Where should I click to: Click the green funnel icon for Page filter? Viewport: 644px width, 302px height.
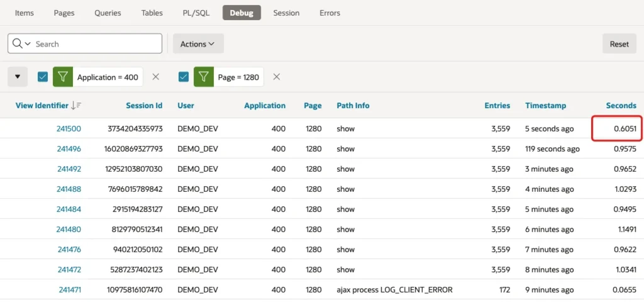204,77
